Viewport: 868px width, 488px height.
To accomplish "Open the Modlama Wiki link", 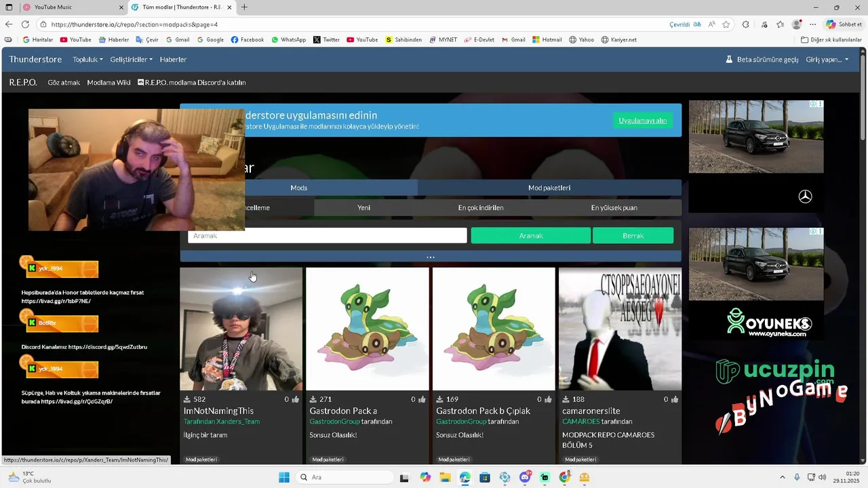I will [108, 83].
